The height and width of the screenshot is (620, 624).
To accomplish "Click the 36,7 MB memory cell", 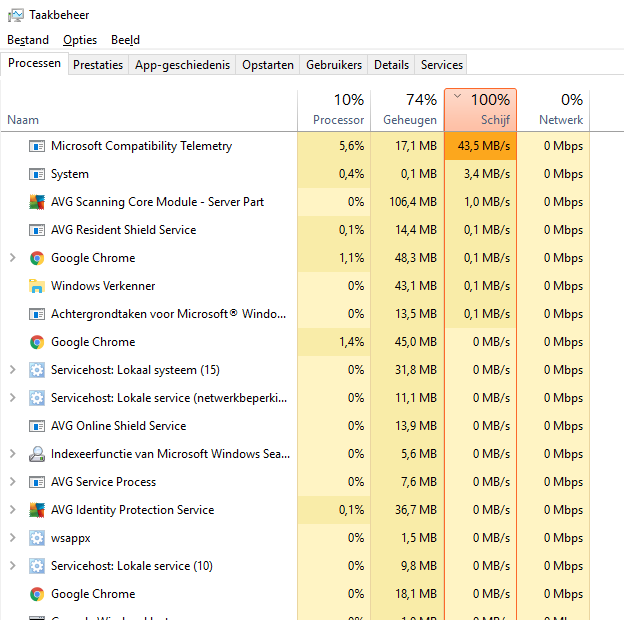I will 407,510.
